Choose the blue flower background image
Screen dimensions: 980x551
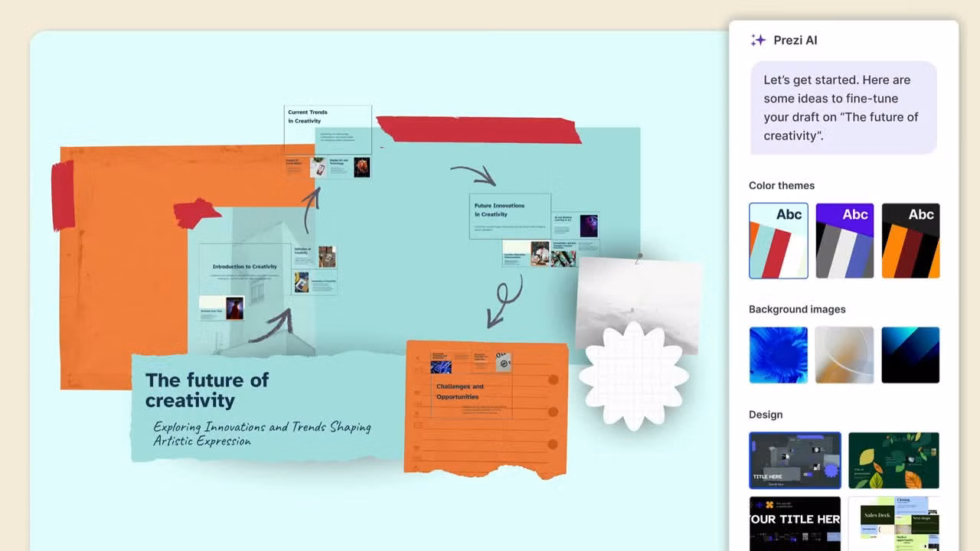click(x=778, y=355)
